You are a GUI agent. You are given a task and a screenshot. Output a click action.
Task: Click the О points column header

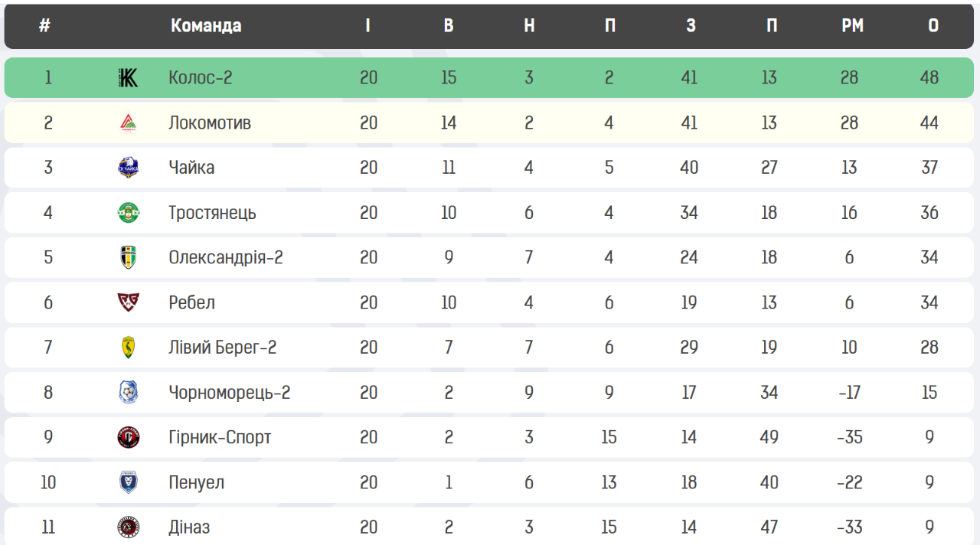tap(933, 26)
